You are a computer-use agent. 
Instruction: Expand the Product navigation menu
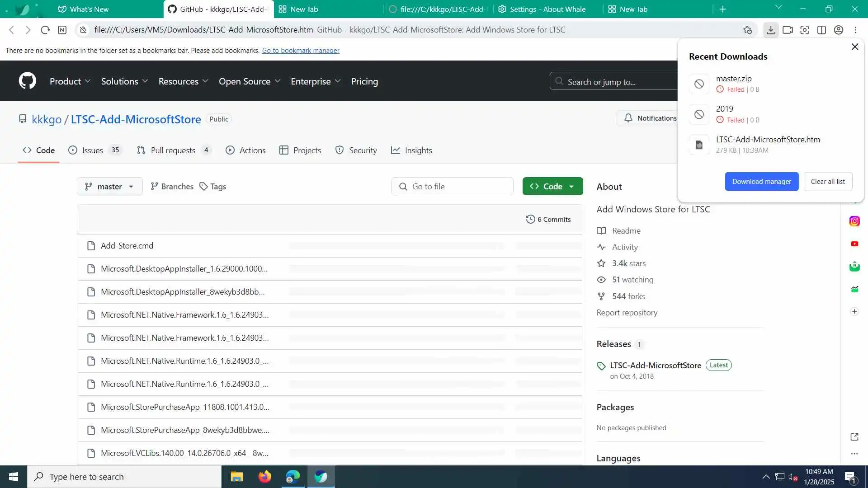pyautogui.click(x=70, y=81)
